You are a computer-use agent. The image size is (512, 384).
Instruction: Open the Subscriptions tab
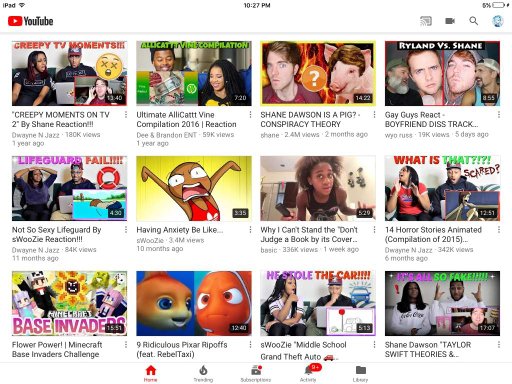click(x=256, y=373)
